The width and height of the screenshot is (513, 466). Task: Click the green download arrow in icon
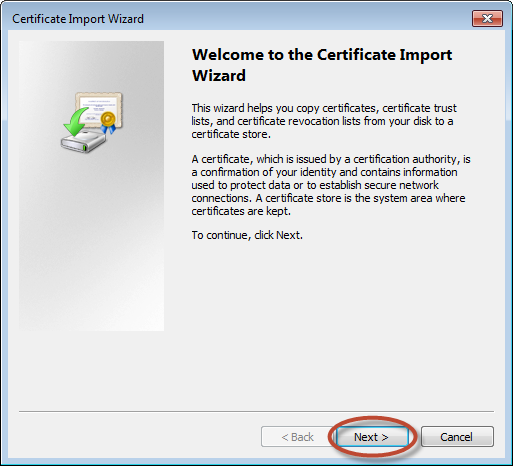point(75,122)
